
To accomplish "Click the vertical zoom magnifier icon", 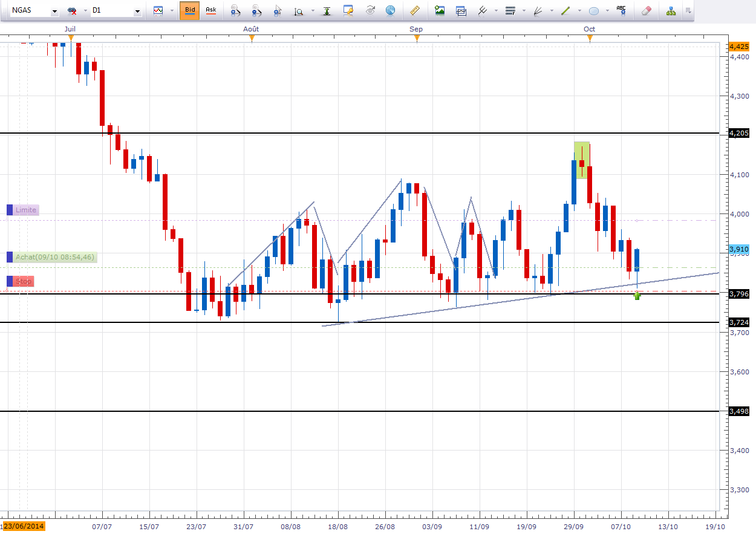I will (298, 11).
